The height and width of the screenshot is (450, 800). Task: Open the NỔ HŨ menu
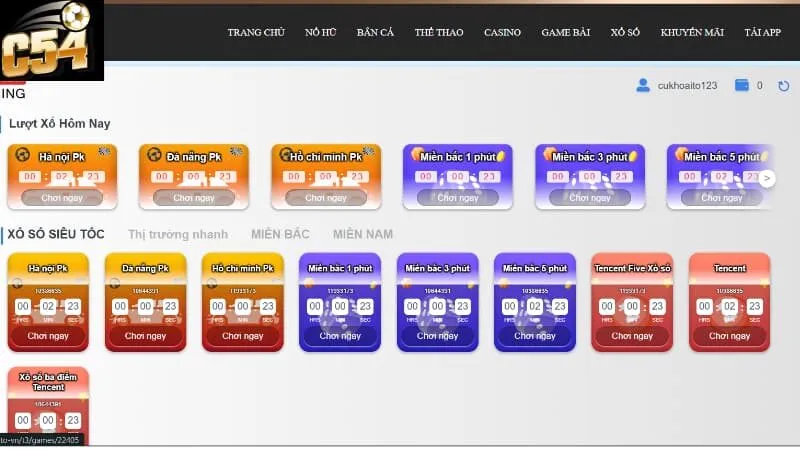320,32
